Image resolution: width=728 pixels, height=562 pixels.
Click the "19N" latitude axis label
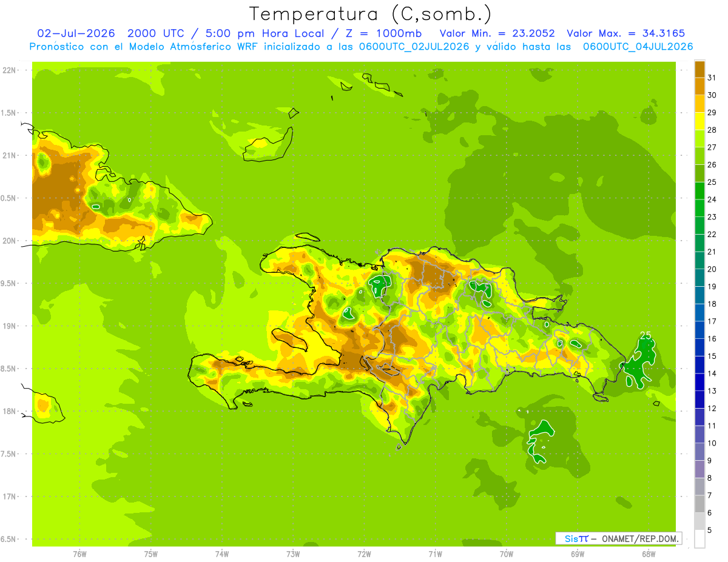(x=10, y=326)
